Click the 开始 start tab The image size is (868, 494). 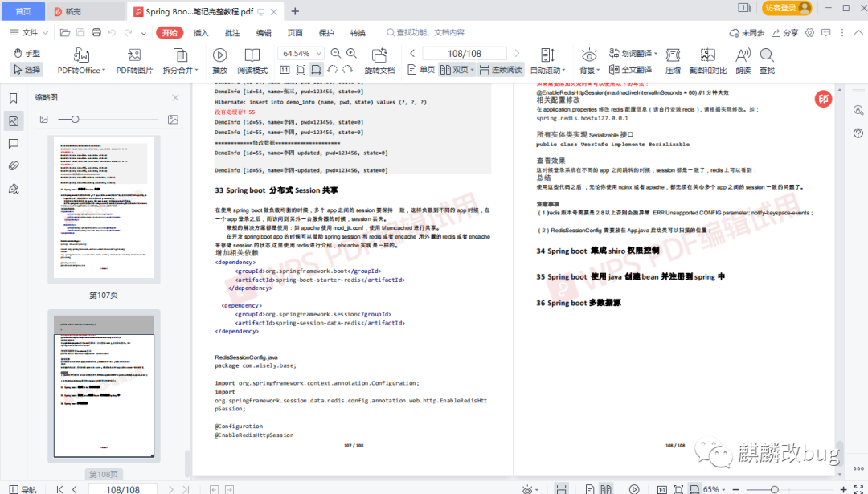(170, 33)
